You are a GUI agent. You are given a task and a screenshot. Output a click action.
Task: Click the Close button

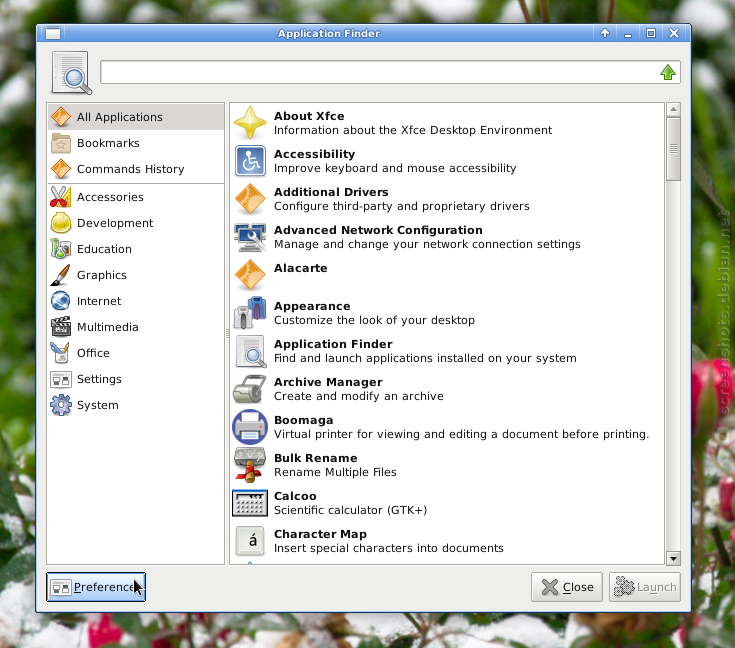point(567,587)
